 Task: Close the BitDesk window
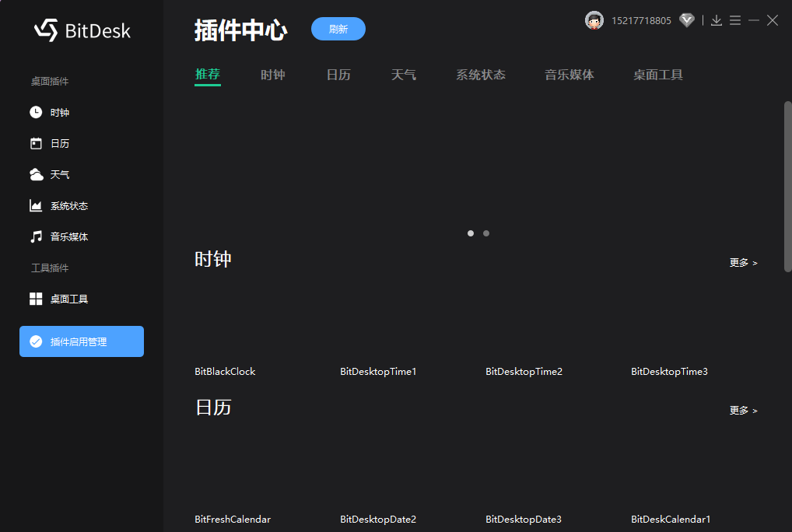773,21
